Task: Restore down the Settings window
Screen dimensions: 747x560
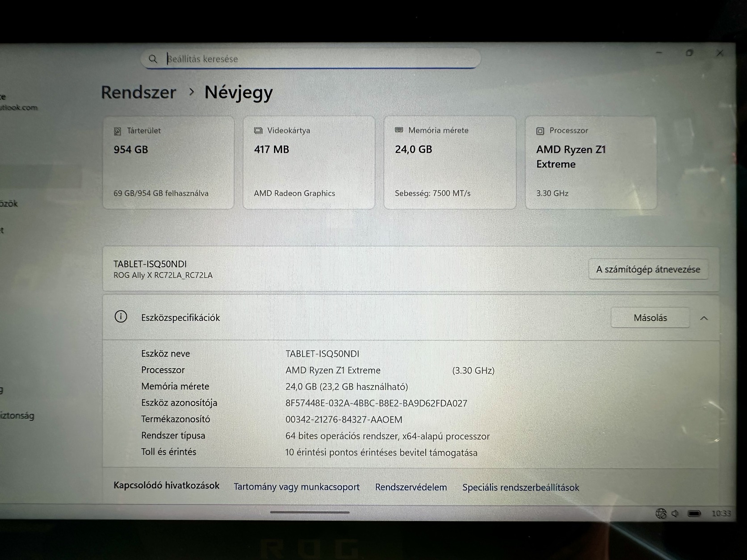Action: (x=689, y=53)
